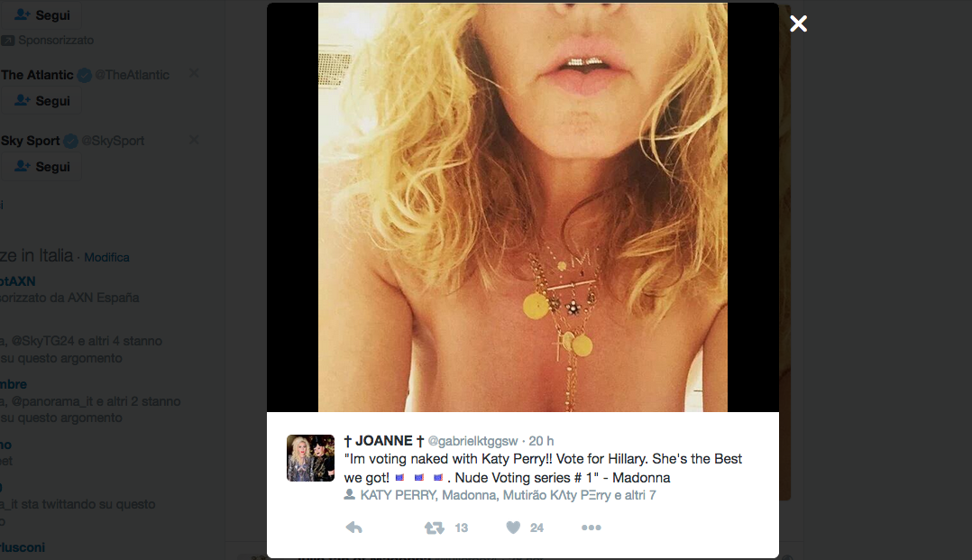Follow Sky Sport with Segui button

coord(41,167)
